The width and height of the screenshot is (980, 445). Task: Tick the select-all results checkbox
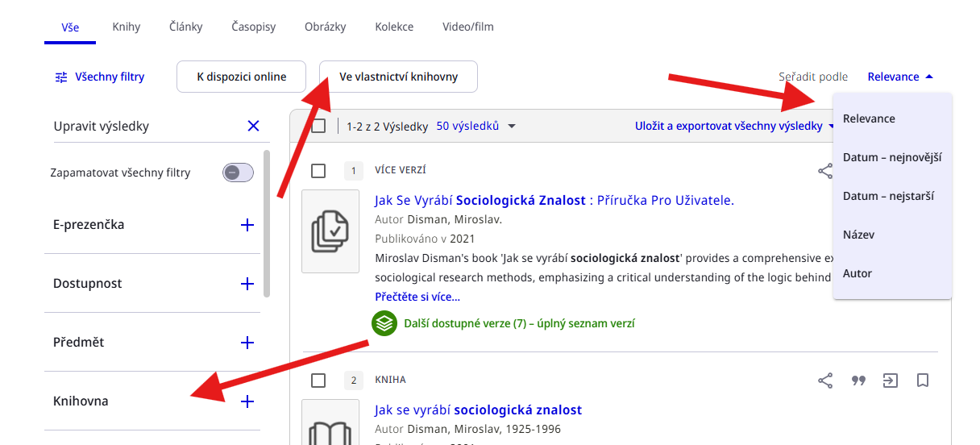click(318, 126)
